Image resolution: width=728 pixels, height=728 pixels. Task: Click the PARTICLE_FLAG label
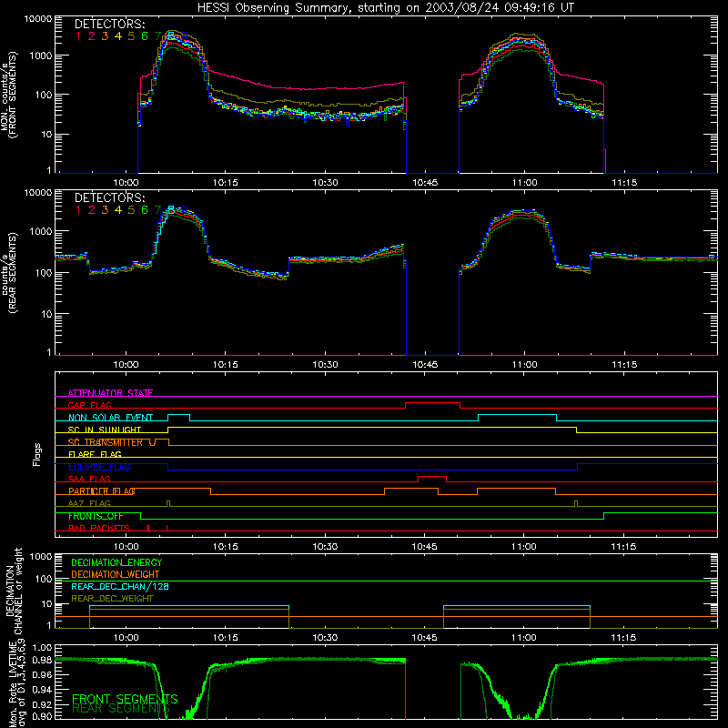tap(102, 491)
